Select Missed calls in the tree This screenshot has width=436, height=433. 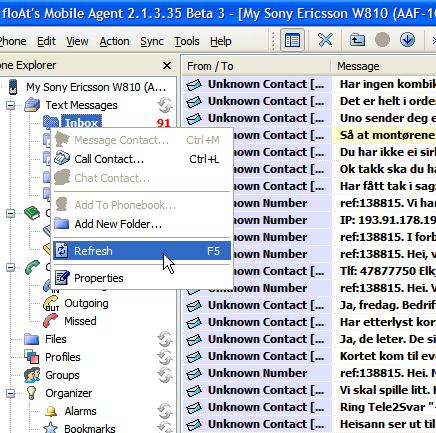(x=80, y=321)
